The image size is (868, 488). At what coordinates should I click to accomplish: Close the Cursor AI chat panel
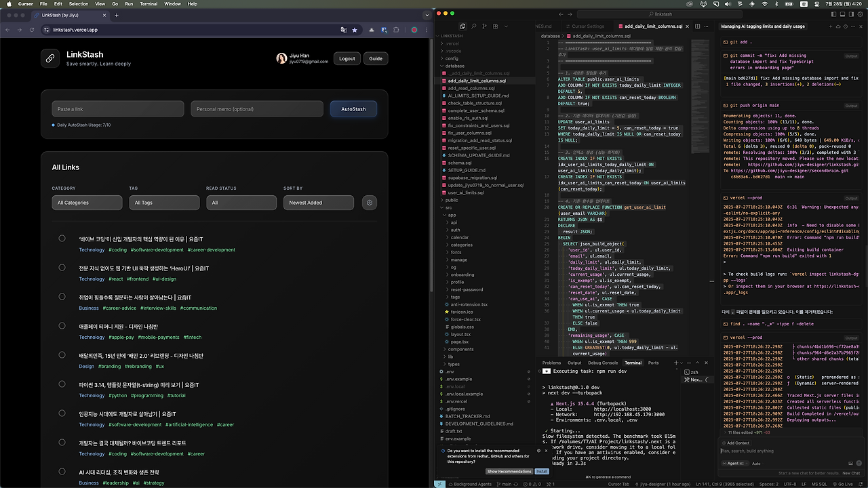(x=860, y=26)
